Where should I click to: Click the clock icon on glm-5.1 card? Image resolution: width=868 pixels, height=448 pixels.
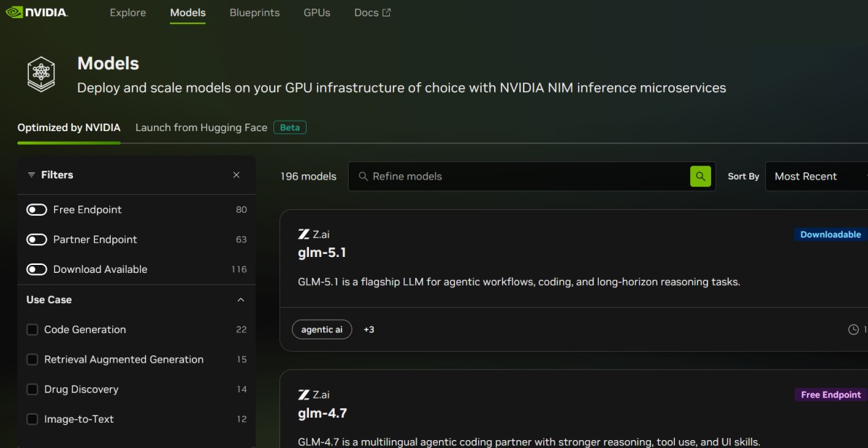pyautogui.click(x=853, y=330)
